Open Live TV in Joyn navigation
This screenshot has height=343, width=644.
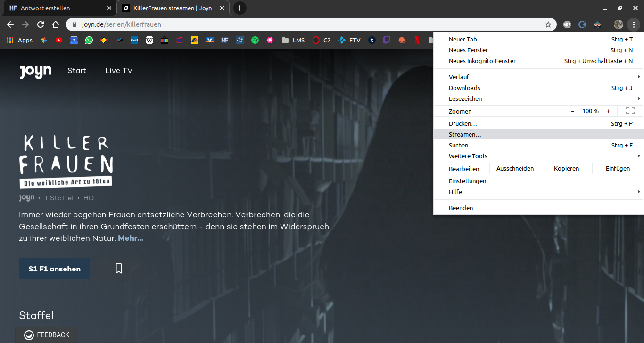pyautogui.click(x=119, y=71)
